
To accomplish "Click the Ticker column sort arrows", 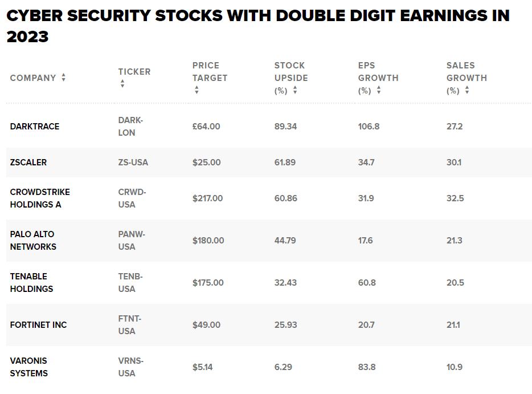I will 122,84.
